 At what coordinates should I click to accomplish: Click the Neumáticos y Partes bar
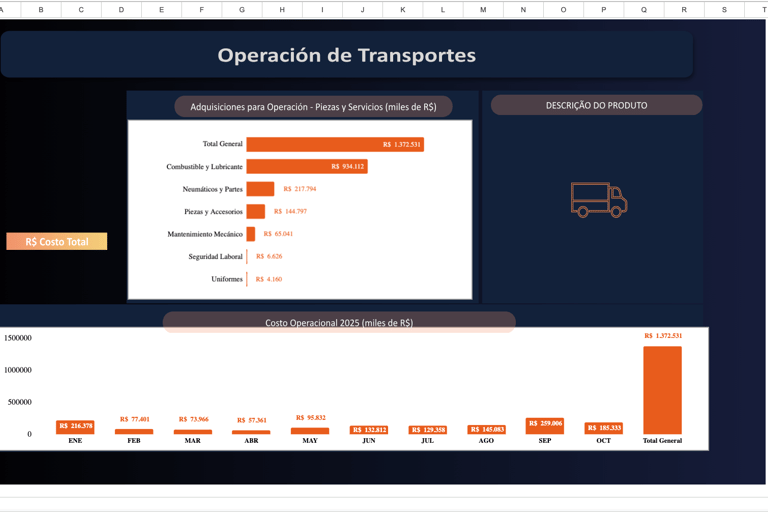[x=260, y=189]
